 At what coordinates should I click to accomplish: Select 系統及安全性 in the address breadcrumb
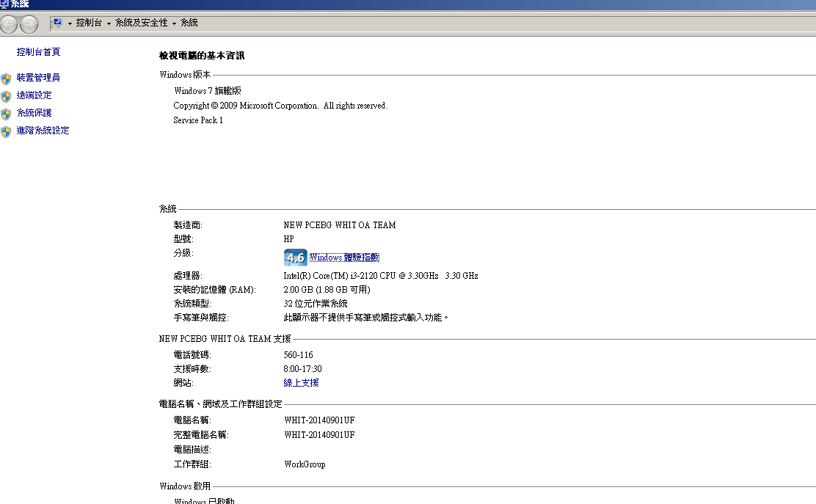[141, 23]
